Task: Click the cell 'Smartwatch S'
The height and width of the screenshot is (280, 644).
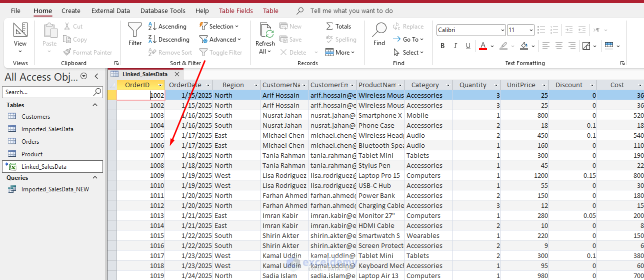Action: 380,235
